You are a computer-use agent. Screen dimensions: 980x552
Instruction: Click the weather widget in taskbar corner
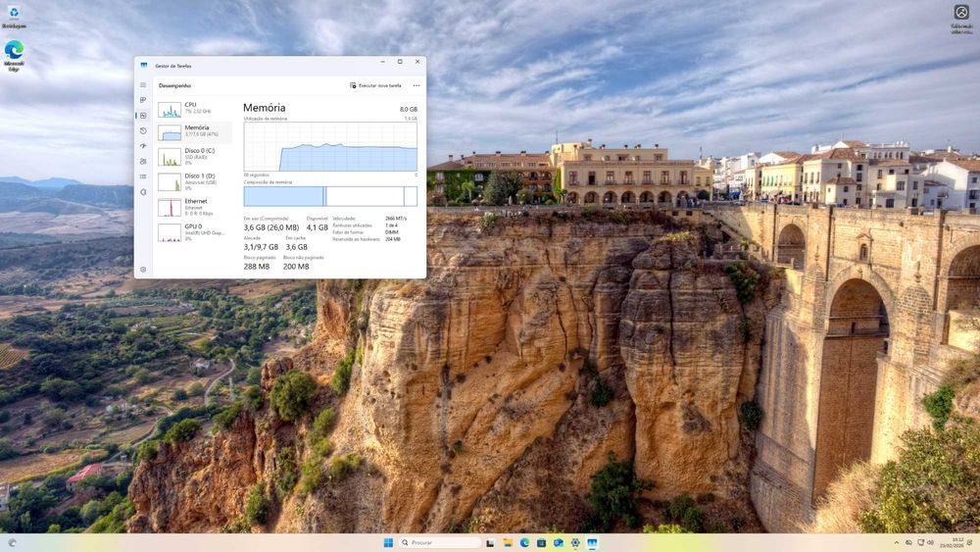[12, 542]
